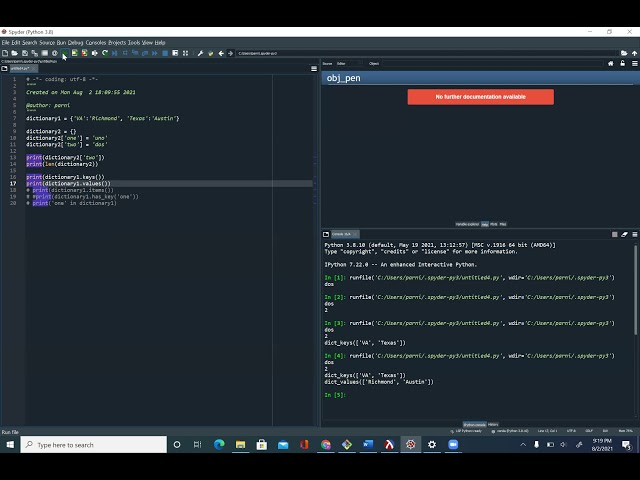Image resolution: width=640 pixels, height=480 pixels.
Task: Click the Object input field in Help
Action: click(x=492, y=64)
